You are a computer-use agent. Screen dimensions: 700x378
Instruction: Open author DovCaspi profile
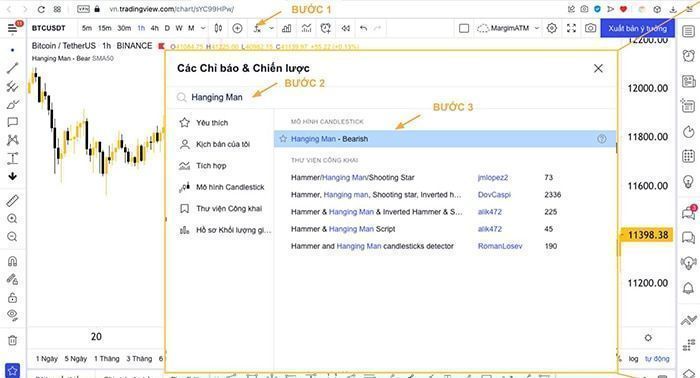pos(494,195)
